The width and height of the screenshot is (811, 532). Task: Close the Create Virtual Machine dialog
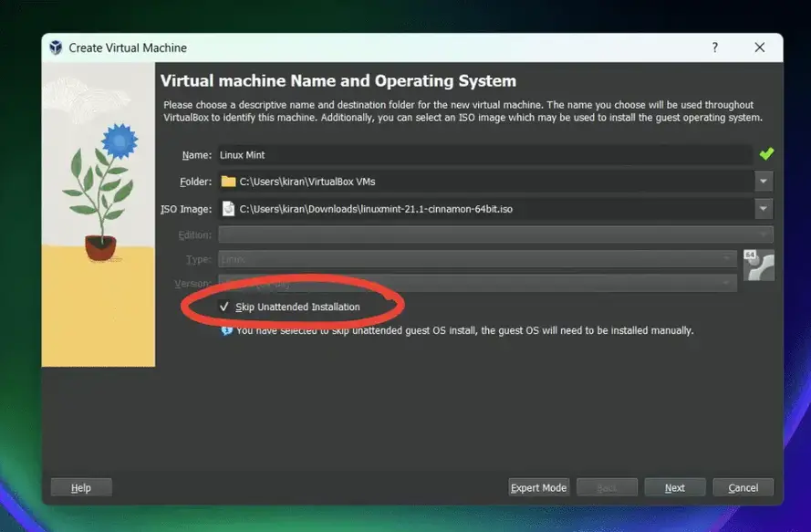point(759,47)
